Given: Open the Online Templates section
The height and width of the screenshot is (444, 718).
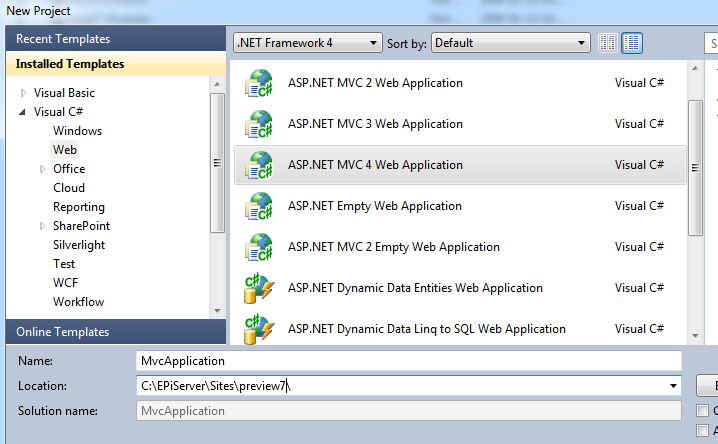Looking at the screenshot, I should pos(62,332).
